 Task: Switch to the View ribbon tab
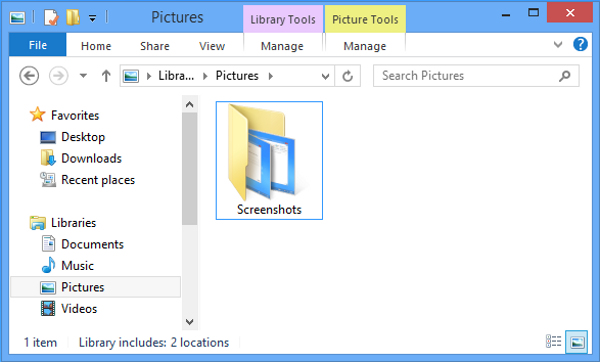tap(212, 46)
